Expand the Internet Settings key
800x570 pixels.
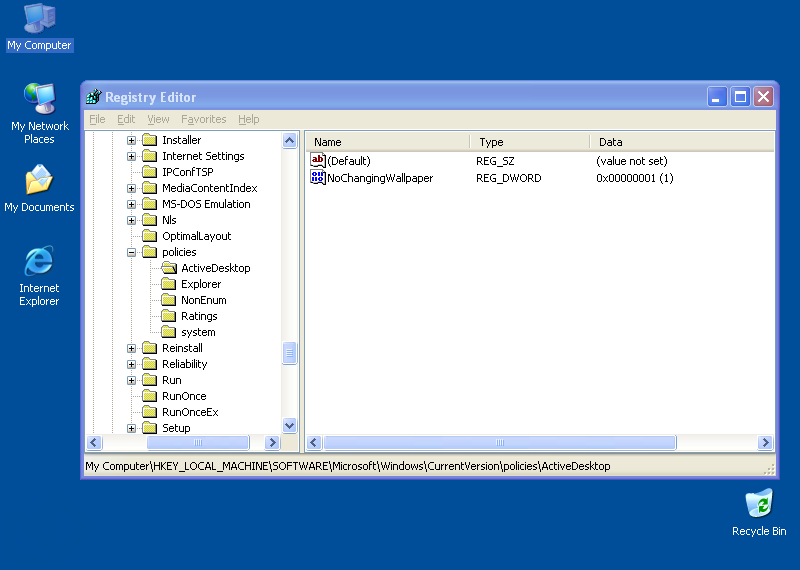pos(132,156)
